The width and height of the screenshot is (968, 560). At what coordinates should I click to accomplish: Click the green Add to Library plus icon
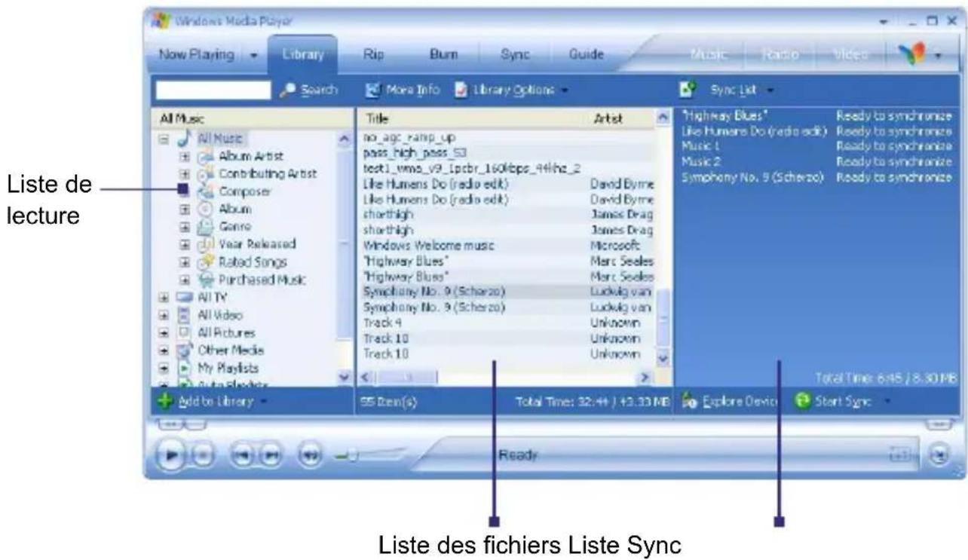point(165,402)
